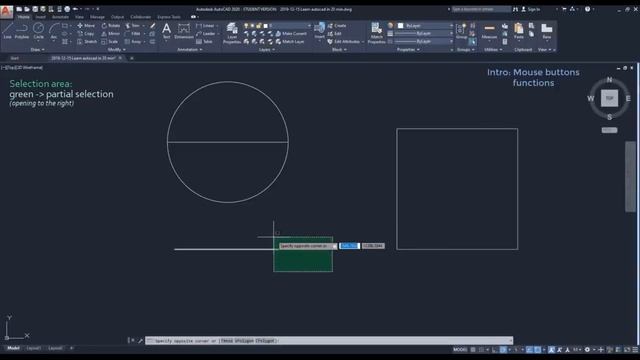The height and width of the screenshot is (360, 640).
Task: Click the Mirror tool
Action: point(111,33)
